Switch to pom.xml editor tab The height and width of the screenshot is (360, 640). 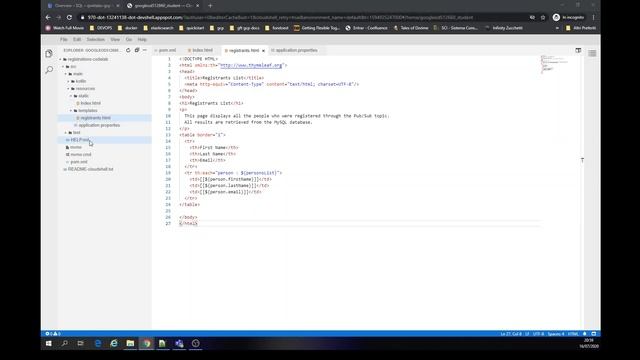click(x=167, y=50)
